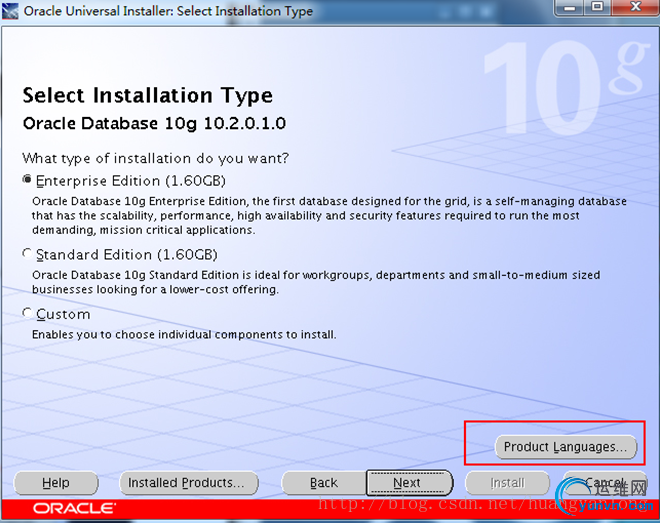Minimize the installer window
Screen dimensions: 660x523
coord(570,8)
